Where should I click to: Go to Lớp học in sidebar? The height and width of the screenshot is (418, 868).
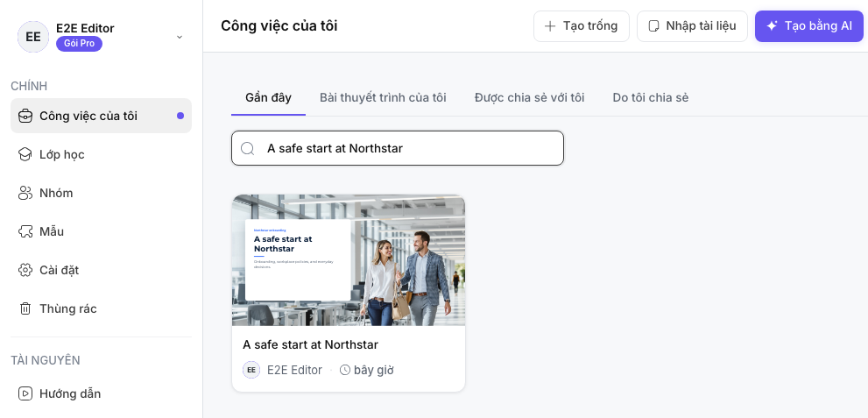click(102, 154)
